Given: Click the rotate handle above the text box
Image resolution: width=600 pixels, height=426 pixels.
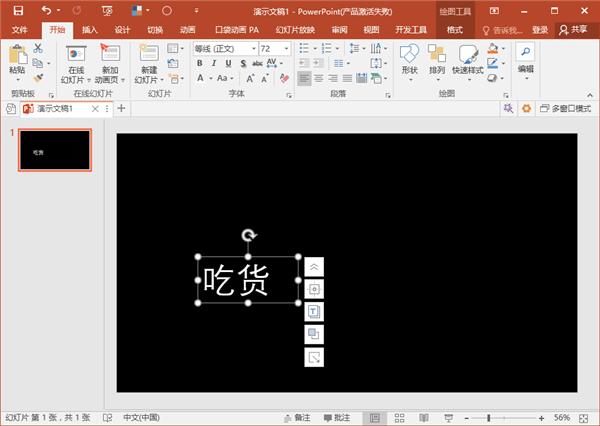Looking at the screenshot, I should (x=249, y=235).
